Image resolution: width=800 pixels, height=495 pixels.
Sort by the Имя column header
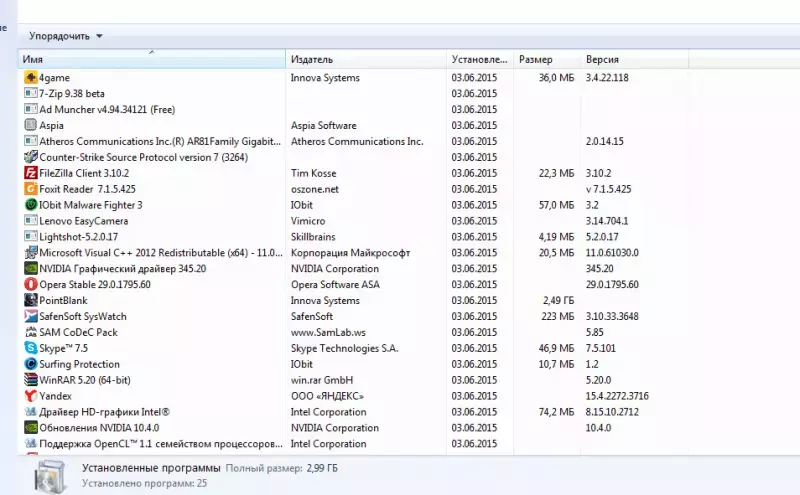coord(152,59)
